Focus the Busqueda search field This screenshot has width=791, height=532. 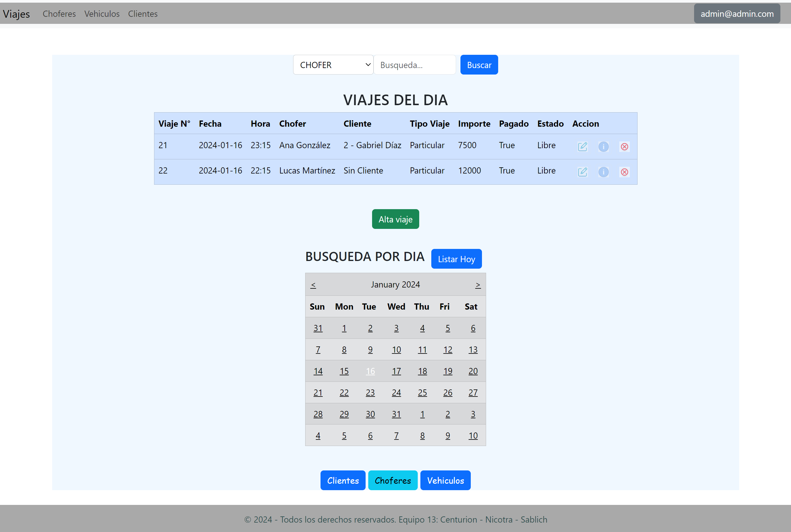click(x=414, y=65)
